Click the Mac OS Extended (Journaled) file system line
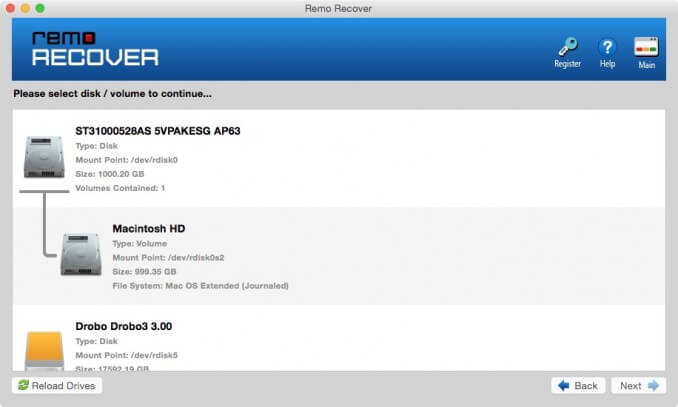This screenshot has width=678, height=407. pos(200,285)
